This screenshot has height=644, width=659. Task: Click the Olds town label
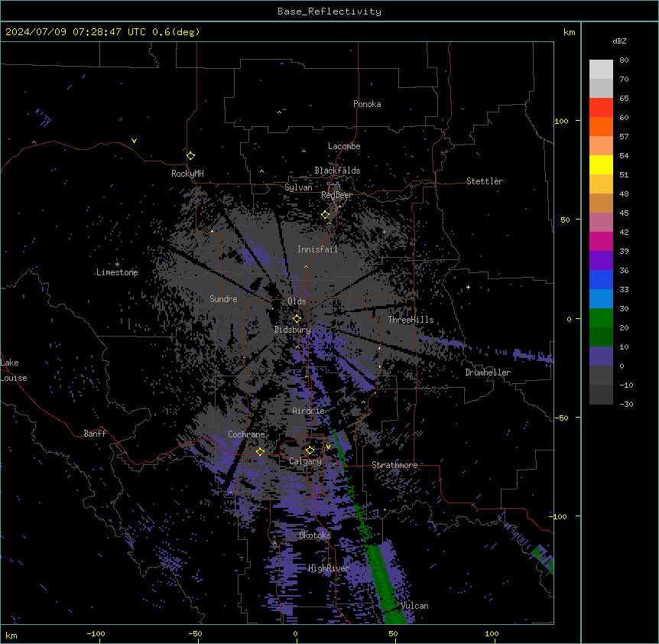(x=297, y=301)
